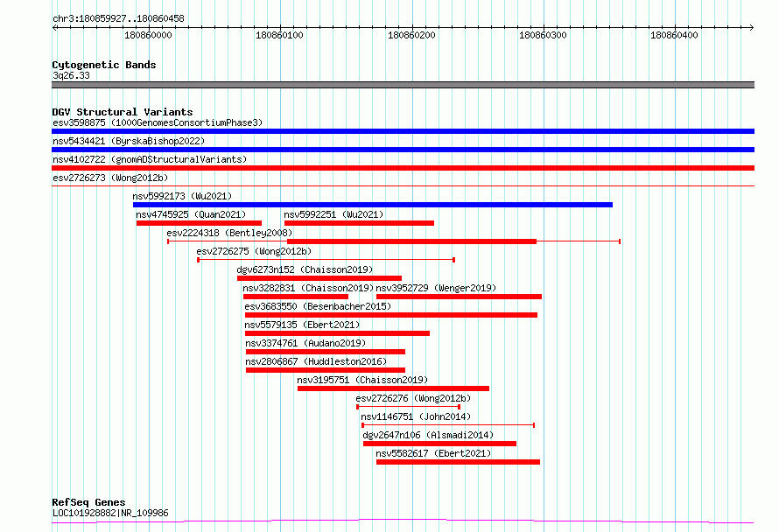Click the esv3598875 blue variant bar

403,131
